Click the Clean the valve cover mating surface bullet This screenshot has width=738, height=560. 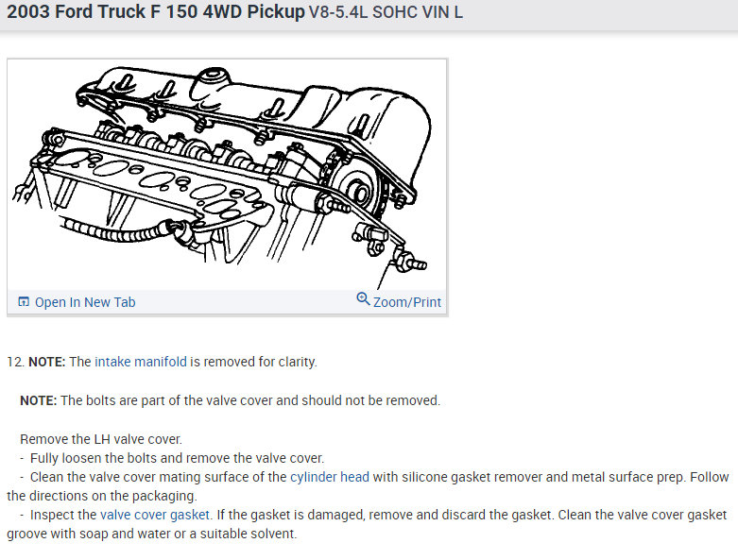368,486
